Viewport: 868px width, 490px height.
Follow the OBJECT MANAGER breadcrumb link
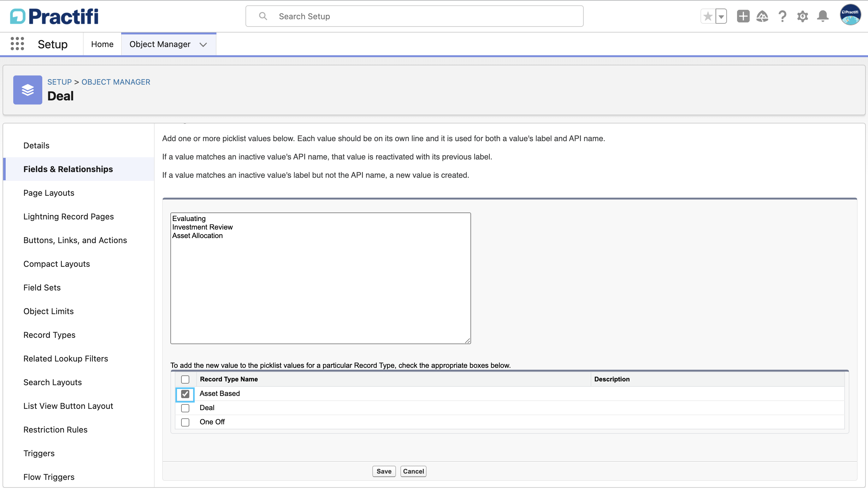tap(116, 82)
